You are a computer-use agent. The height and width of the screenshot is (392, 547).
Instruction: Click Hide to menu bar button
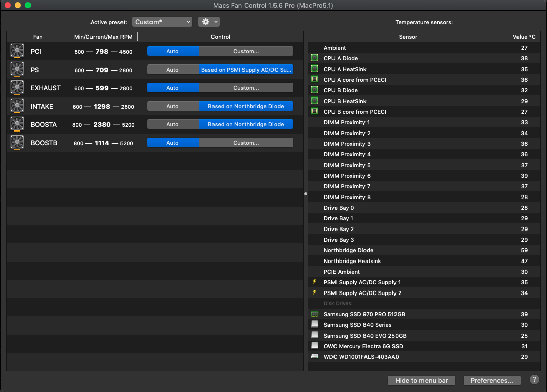pyautogui.click(x=421, y=380)
